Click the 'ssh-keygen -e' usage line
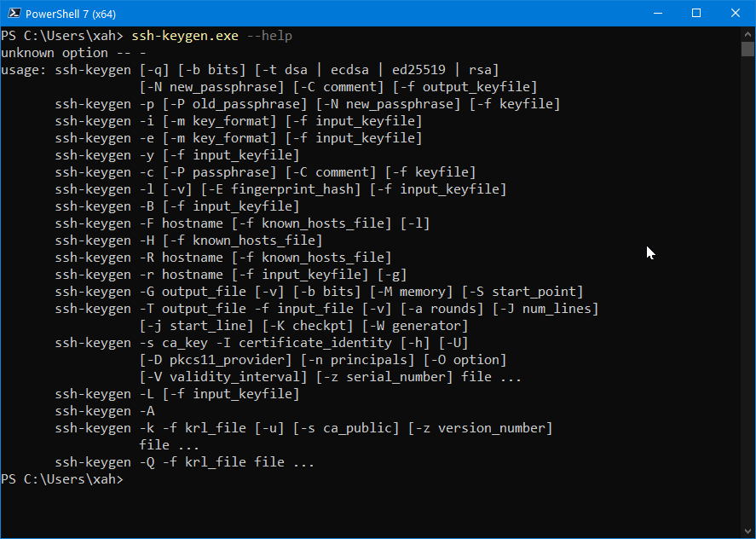The width and height of the screenshot is (756, 539). tap(238, 138)
